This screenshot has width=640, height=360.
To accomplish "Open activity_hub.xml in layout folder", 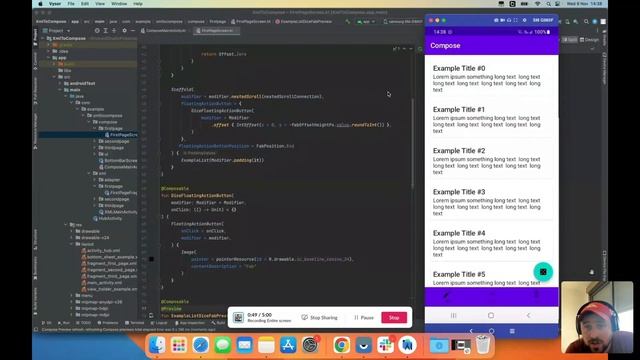I will 100,251.
